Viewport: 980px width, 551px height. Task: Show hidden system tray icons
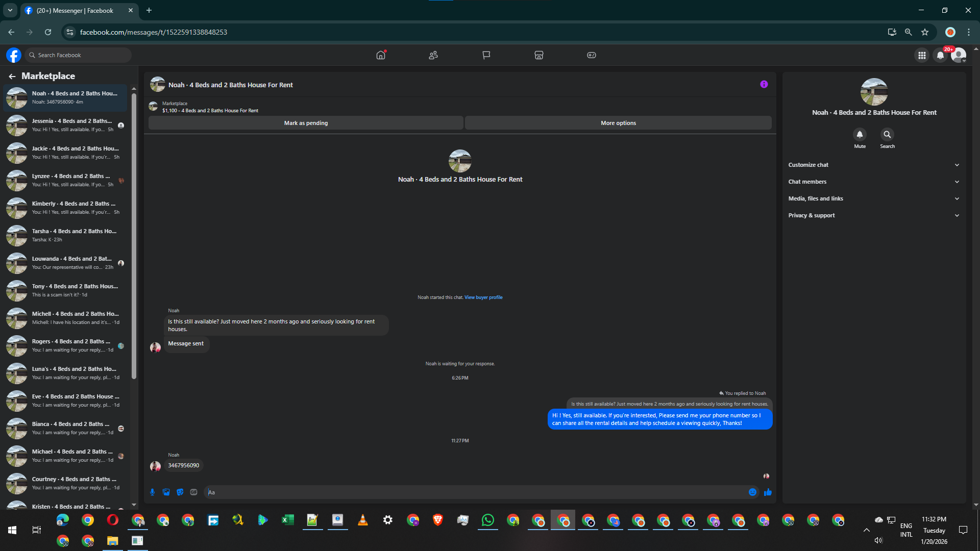pos(867,530)
